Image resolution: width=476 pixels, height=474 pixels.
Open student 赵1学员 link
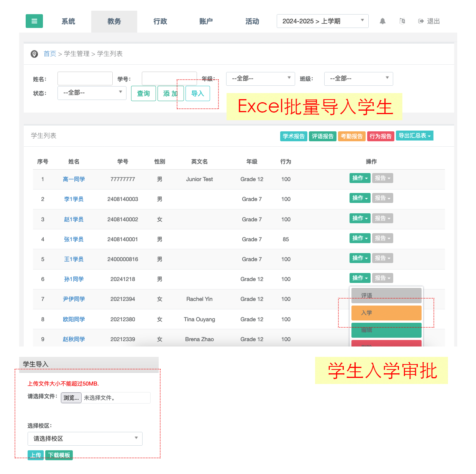74,219
